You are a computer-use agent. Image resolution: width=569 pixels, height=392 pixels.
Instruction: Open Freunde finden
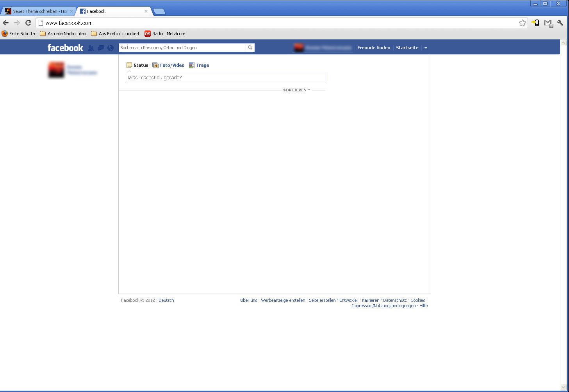pyautogui.click(x=373, y=47)
